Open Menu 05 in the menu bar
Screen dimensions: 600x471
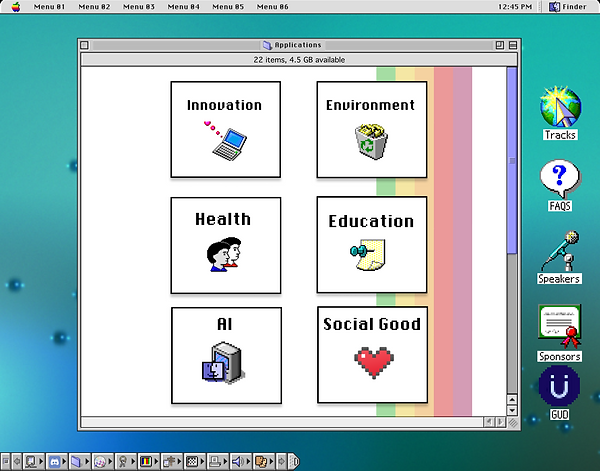coord(228,7)
